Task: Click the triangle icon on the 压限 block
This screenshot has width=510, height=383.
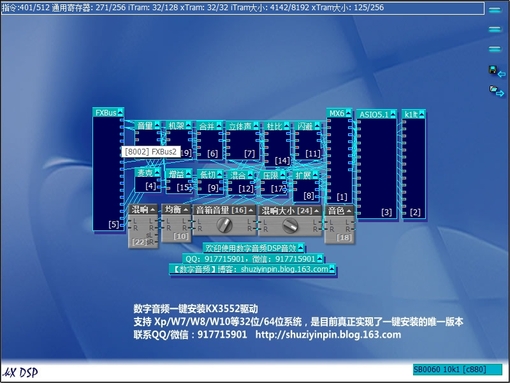Action: tap(282, 175)
